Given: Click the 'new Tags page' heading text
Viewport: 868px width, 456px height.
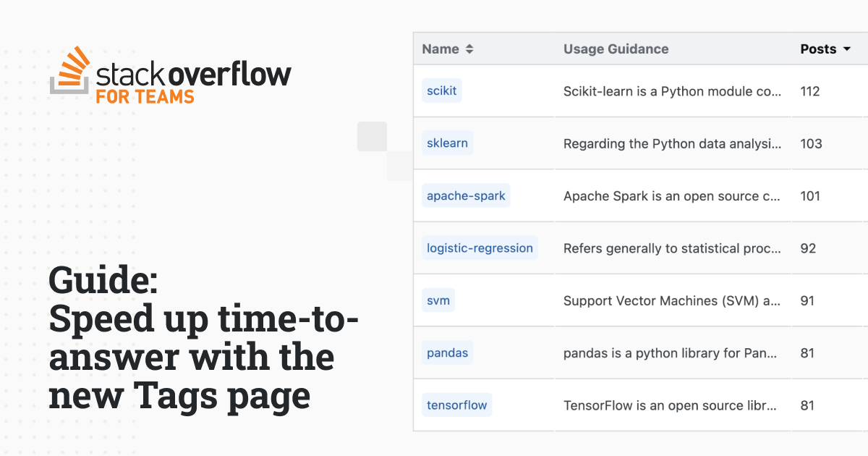Looking at the screenshot, I should (179, 395).
